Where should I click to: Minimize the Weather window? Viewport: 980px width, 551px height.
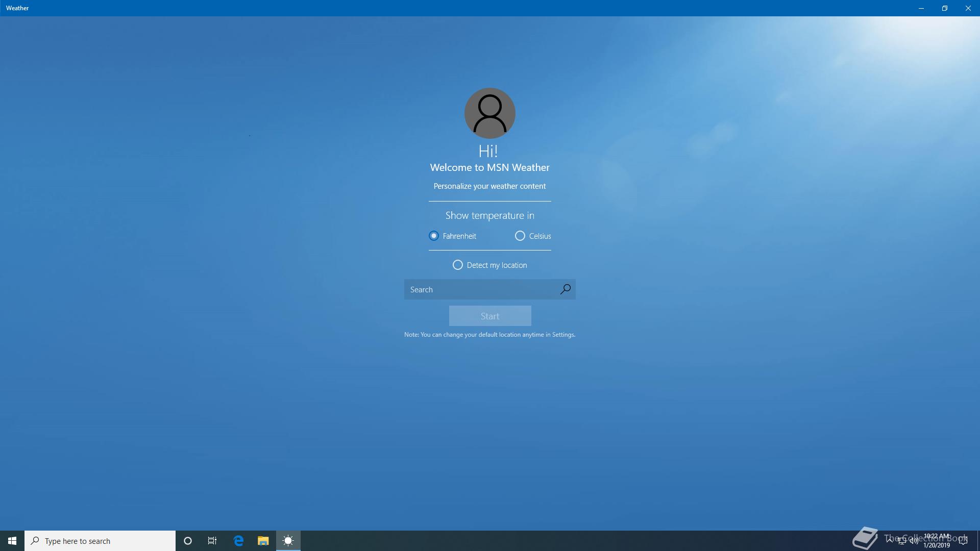tap(921, 8)
